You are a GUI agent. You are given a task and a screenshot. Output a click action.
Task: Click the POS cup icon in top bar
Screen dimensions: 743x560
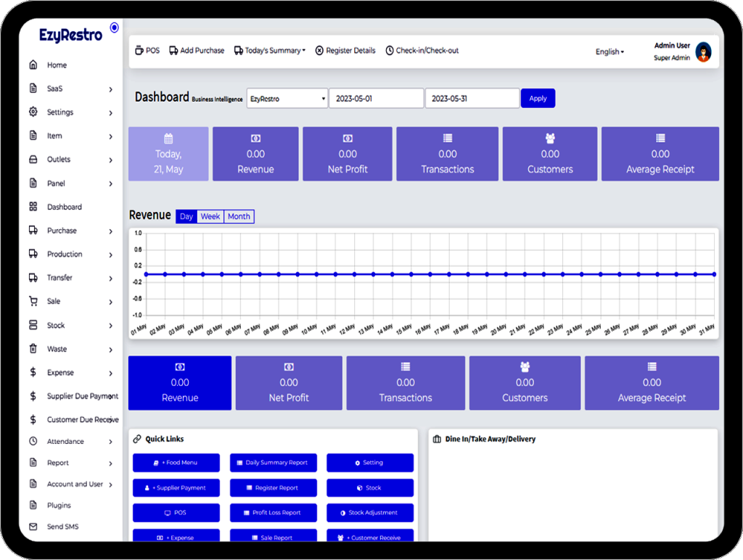(139, 51)
